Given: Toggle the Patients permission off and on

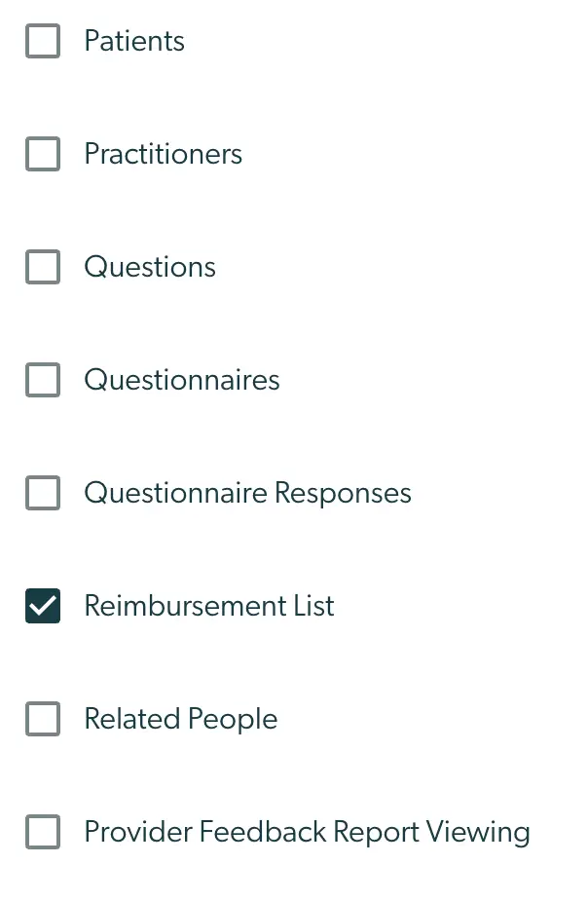Looking at the screenshot, I should [x=43, y=41].
